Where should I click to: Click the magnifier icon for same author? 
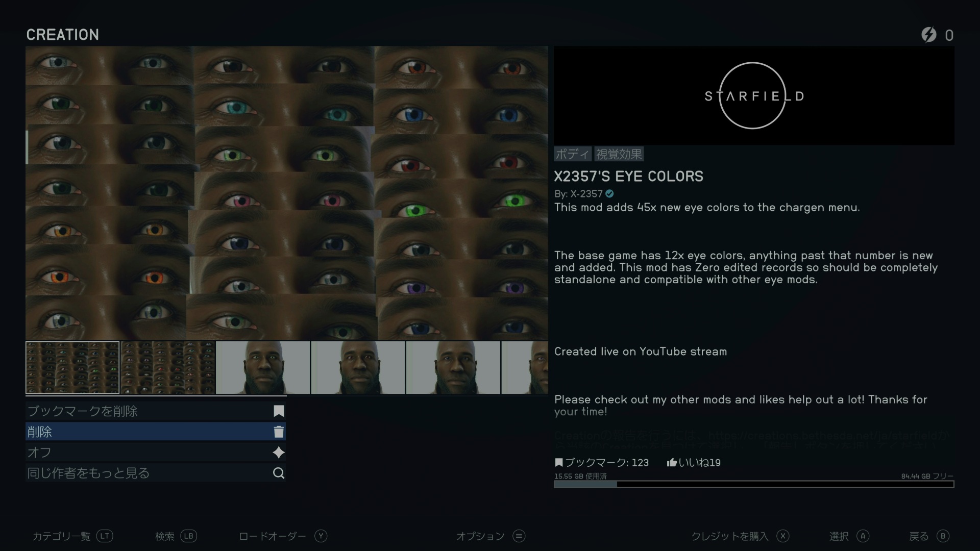279,473
